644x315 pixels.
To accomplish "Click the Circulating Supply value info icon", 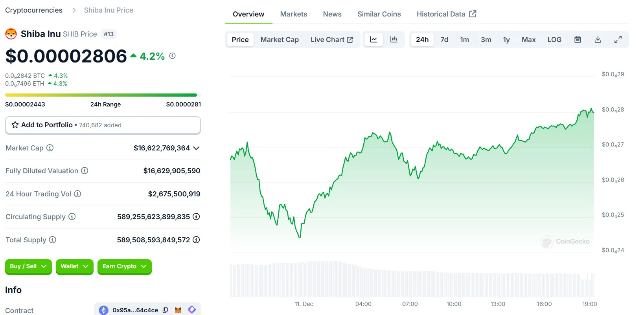I will click(196, 217).
